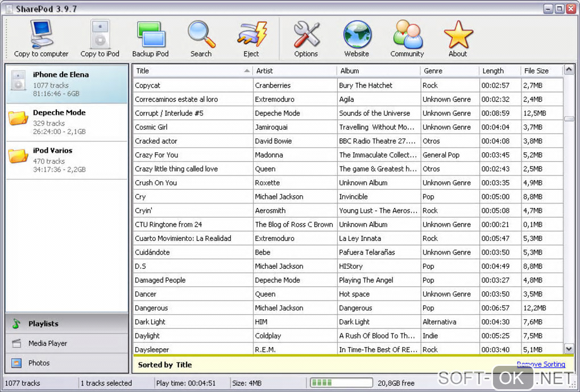Show About star icon
The height and width of the screenshot is (392, 580).
point(458,34)
